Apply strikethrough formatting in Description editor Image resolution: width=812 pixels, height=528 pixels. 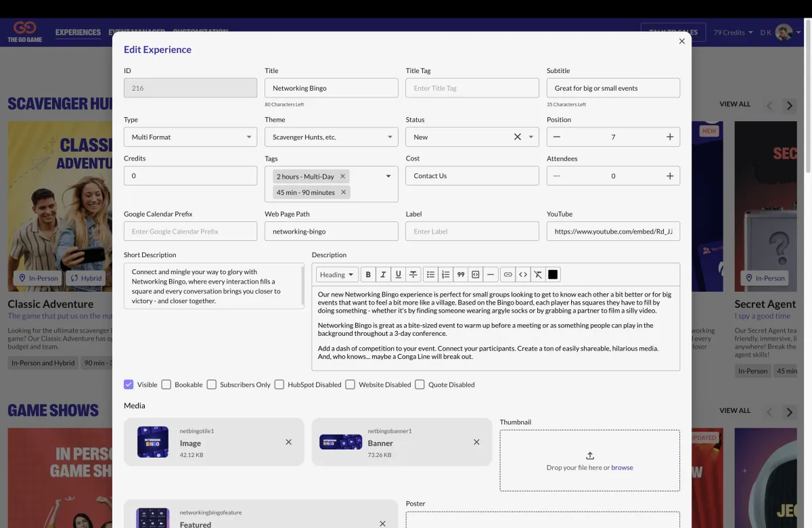click(x=413, y=275)
